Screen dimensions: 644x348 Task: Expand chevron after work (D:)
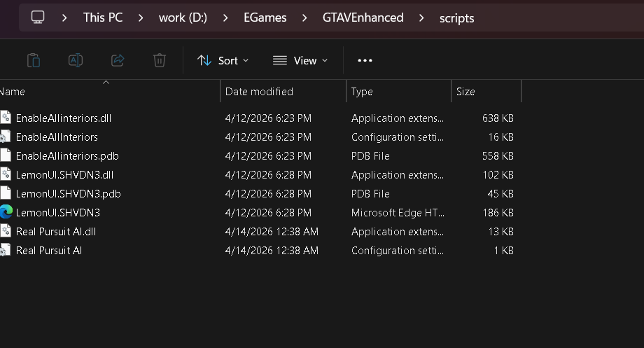[225, 18]
